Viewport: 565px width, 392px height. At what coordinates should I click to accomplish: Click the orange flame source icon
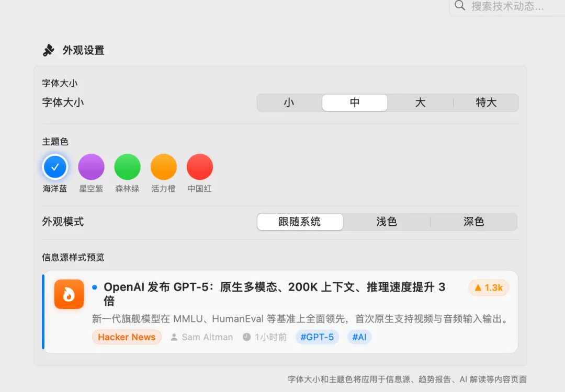69,294
